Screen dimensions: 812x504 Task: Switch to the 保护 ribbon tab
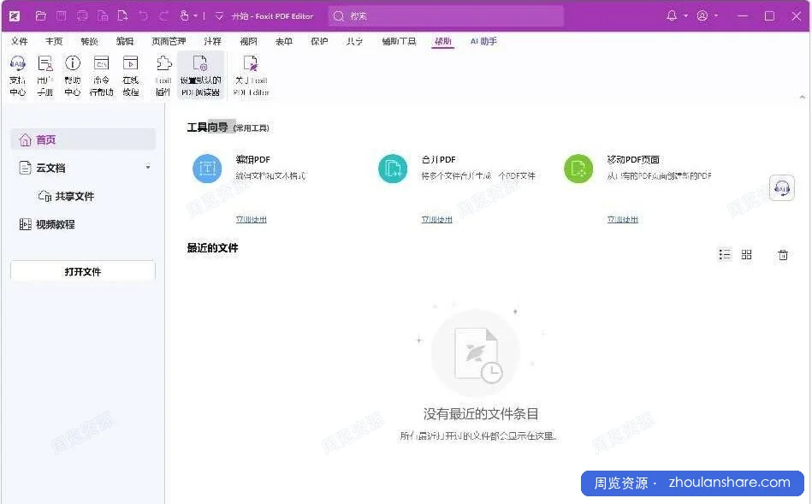[x=319, y=41]
